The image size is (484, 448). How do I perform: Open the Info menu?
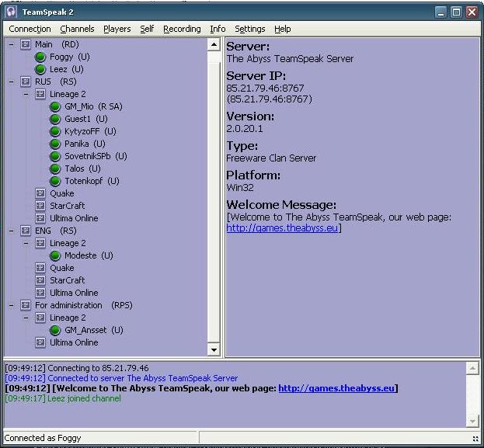(x=218, y=29)
